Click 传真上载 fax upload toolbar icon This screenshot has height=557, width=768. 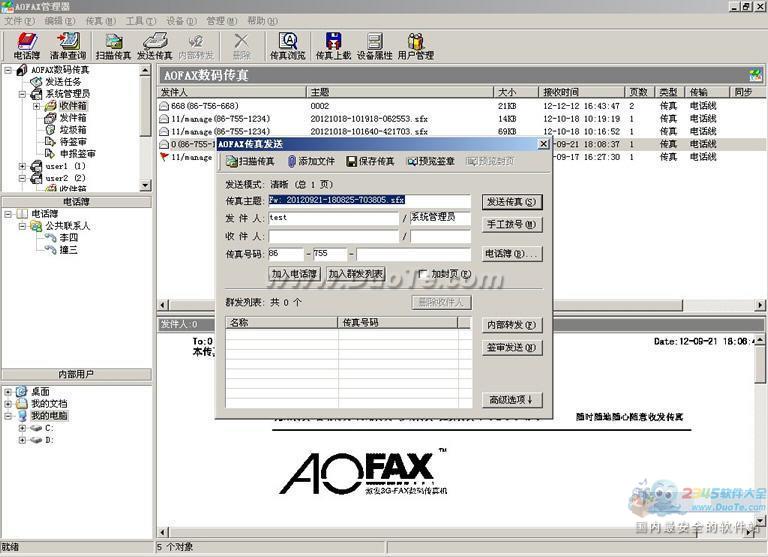click(x=333, y=46)
